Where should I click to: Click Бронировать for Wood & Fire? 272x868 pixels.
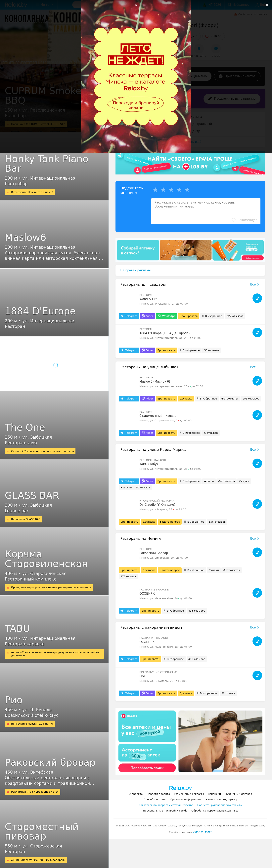(188, 316)
